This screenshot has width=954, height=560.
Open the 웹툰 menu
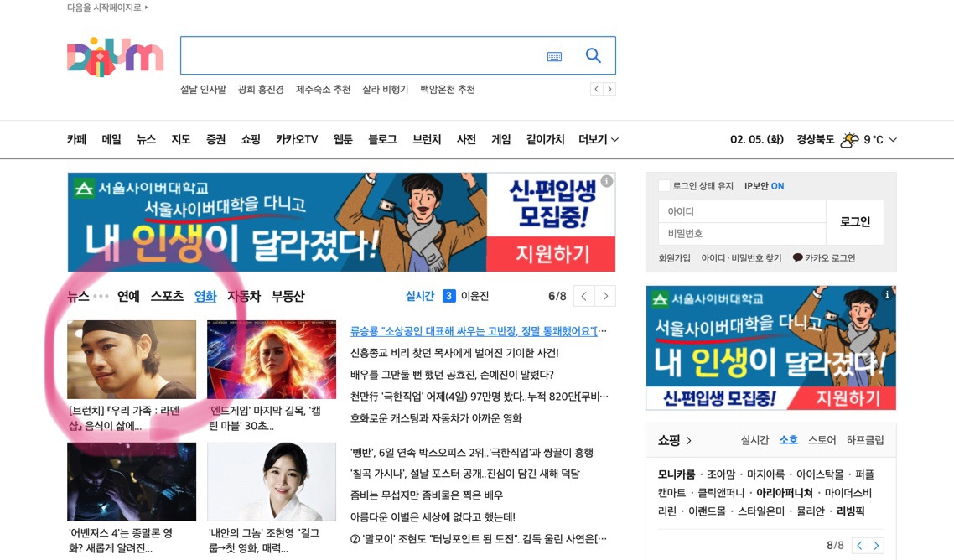point(343,139)
